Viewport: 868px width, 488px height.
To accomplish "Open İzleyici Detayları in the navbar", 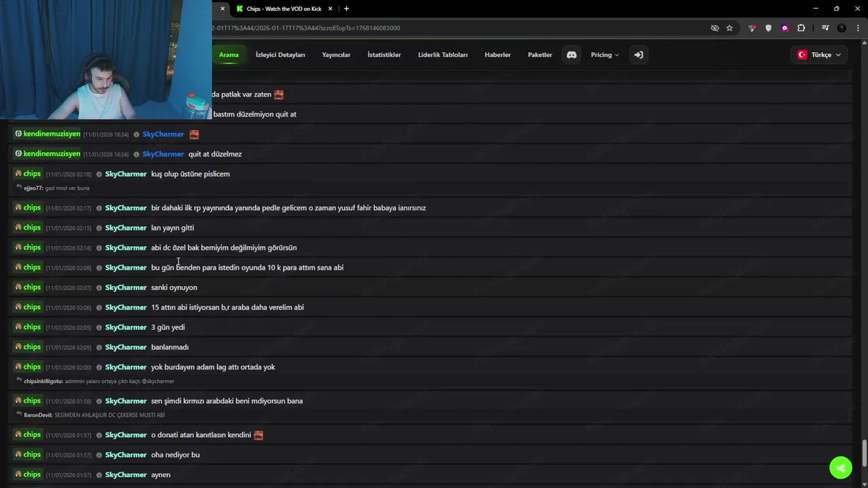I will pyautogui.click(x=280, y=55).
